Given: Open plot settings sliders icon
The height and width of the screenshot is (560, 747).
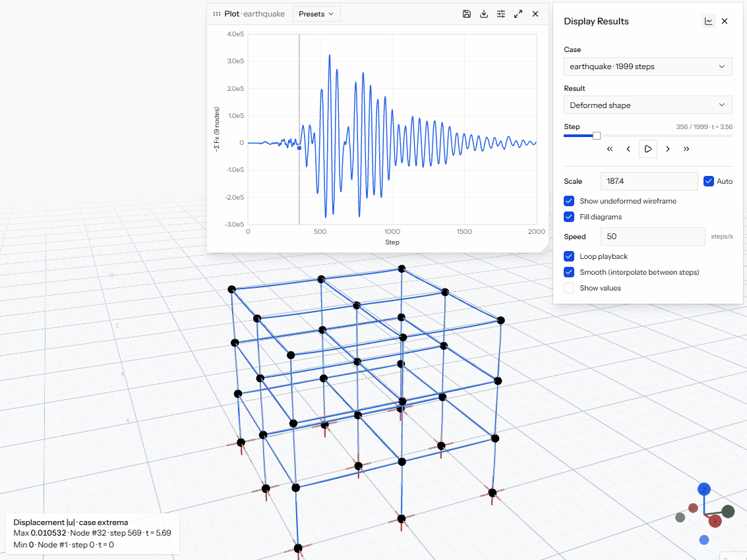Looking at the screenshot, I should coord(501,14).
